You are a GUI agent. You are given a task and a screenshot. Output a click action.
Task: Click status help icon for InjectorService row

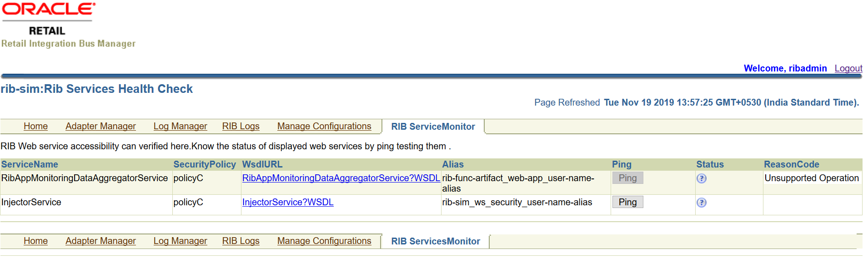pos(701,203)
